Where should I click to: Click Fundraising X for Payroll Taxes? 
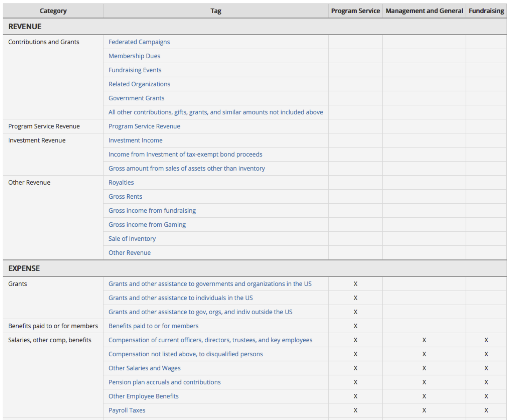click(486, 410)
